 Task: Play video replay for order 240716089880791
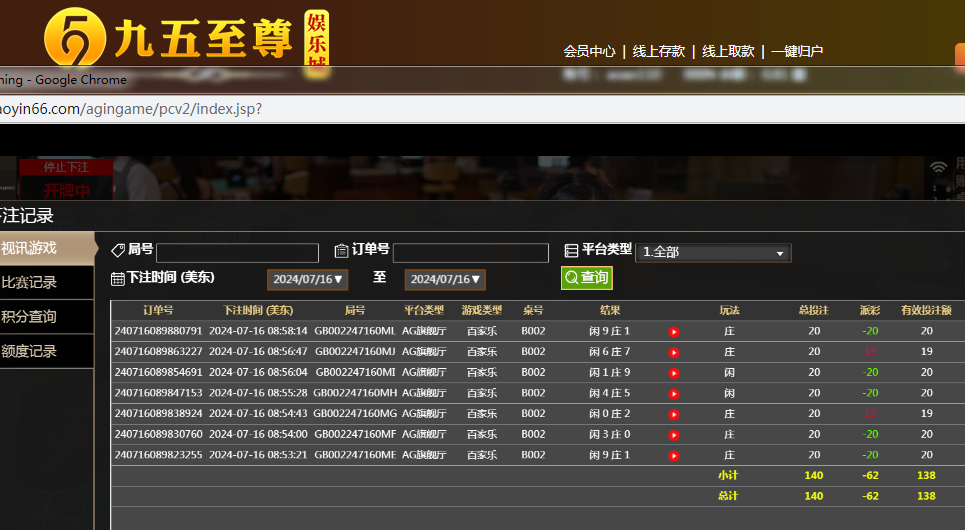tap(674, 332)
